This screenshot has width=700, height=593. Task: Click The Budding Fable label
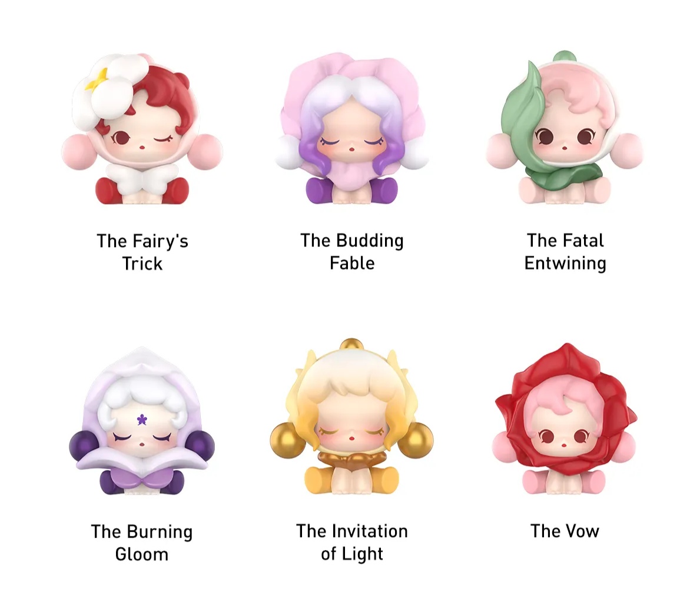(x=352, y=252)
